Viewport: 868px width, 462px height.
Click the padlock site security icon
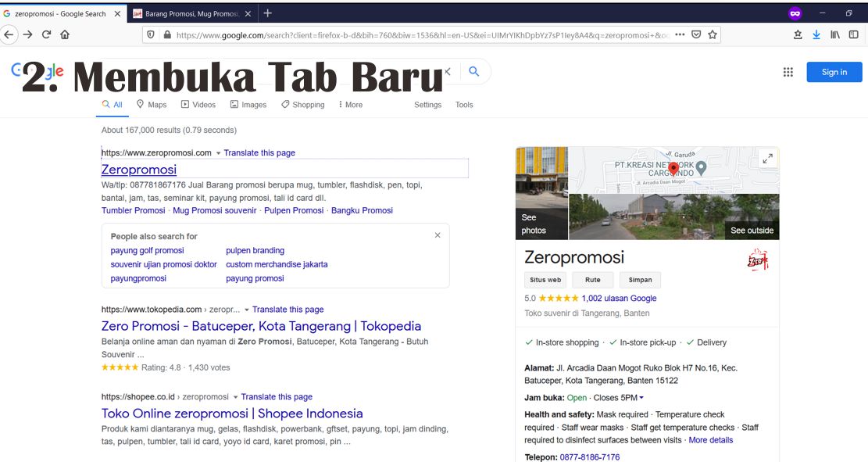click(167, 34)
